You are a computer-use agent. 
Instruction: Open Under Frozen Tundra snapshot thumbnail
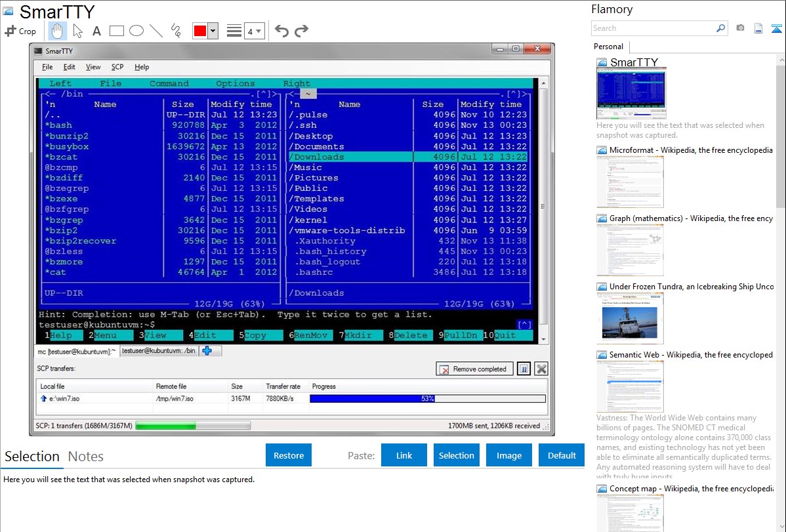click(x=630, y=318)
